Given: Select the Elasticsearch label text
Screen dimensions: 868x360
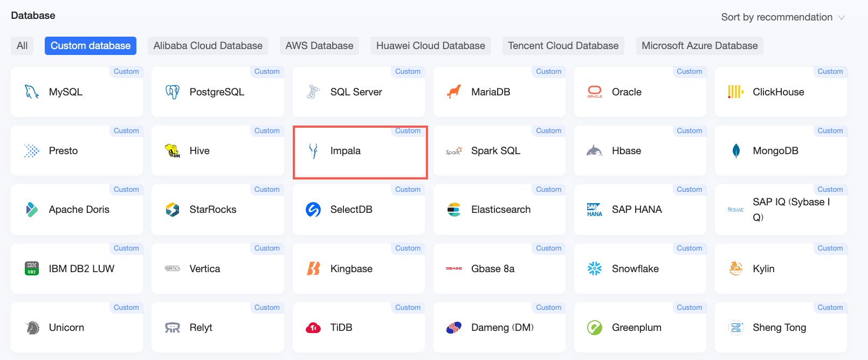Looking at the screenshot, I should 501,210.
